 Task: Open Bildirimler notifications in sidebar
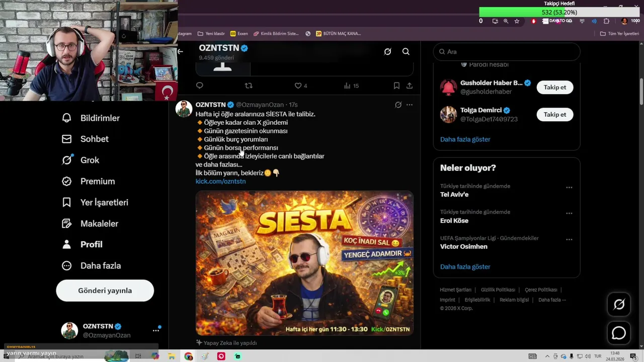(91, 118)
